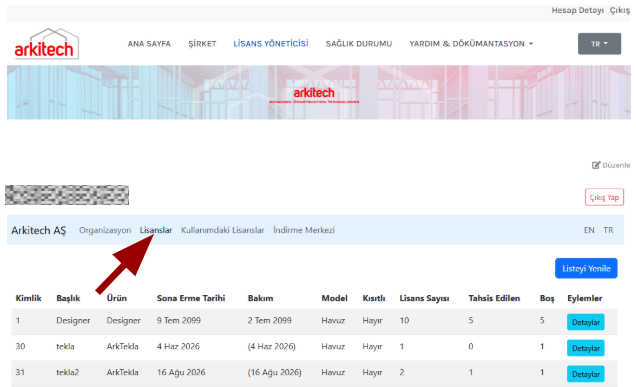Click Lisans Sayısı value 10

pyautogui.click(x=404, y=320)
